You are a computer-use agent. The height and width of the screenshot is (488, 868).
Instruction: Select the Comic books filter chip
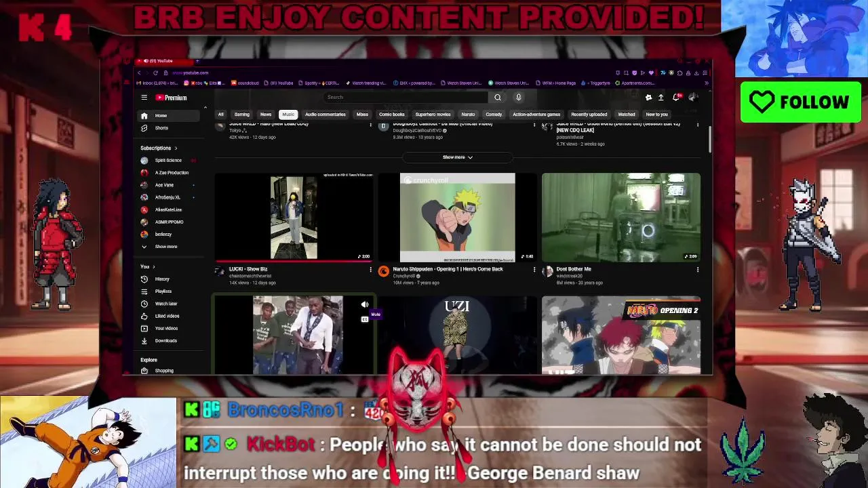pos(392,115)
